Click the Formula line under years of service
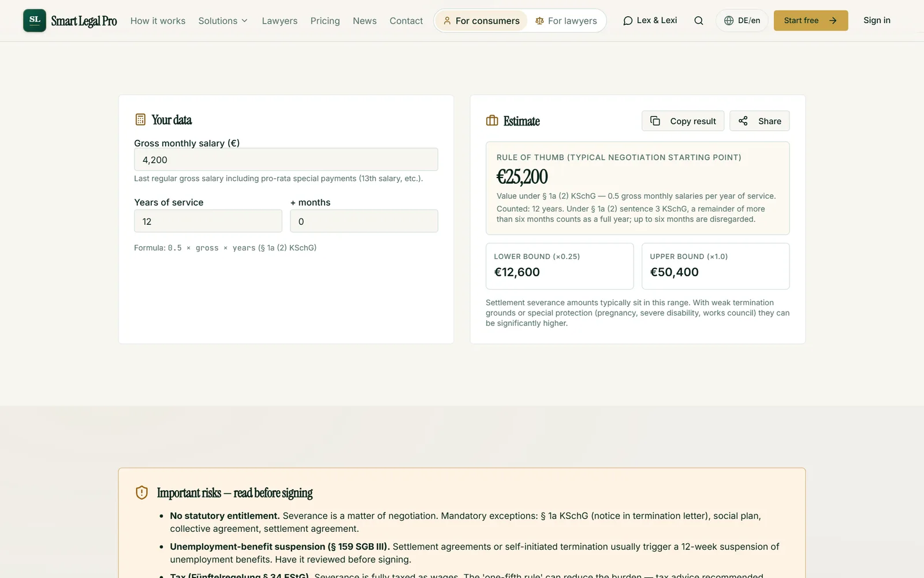 pos(225,248)
